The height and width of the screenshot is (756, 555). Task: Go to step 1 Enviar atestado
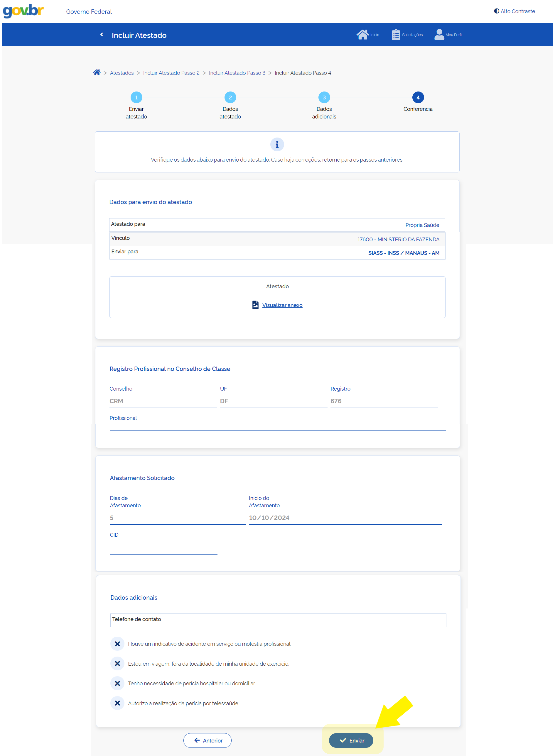[x=136, y=97]
